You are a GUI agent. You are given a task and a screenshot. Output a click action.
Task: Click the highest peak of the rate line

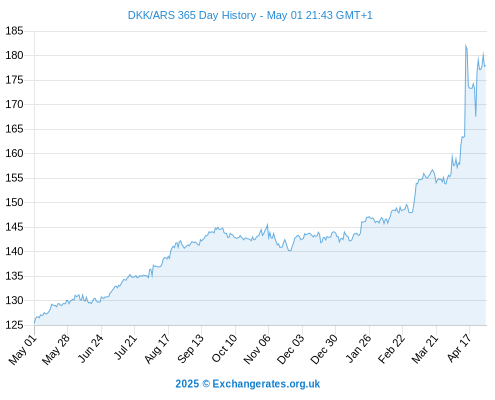(x=466, y=45)
